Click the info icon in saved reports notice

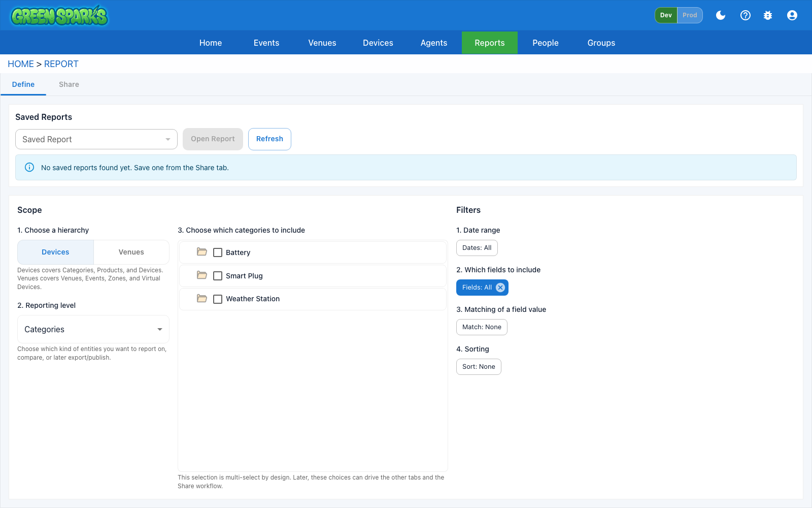pyautogui.click(x=29, y=168)
